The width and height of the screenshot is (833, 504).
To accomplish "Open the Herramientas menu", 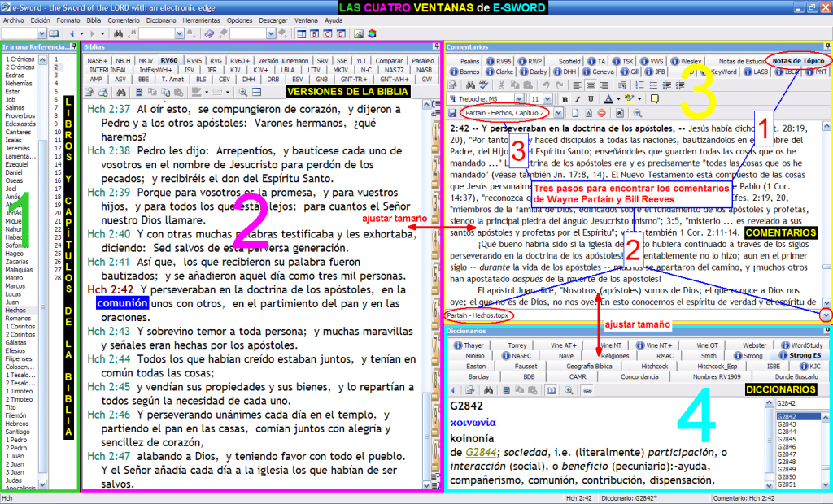I will click(x=202, y=19).
